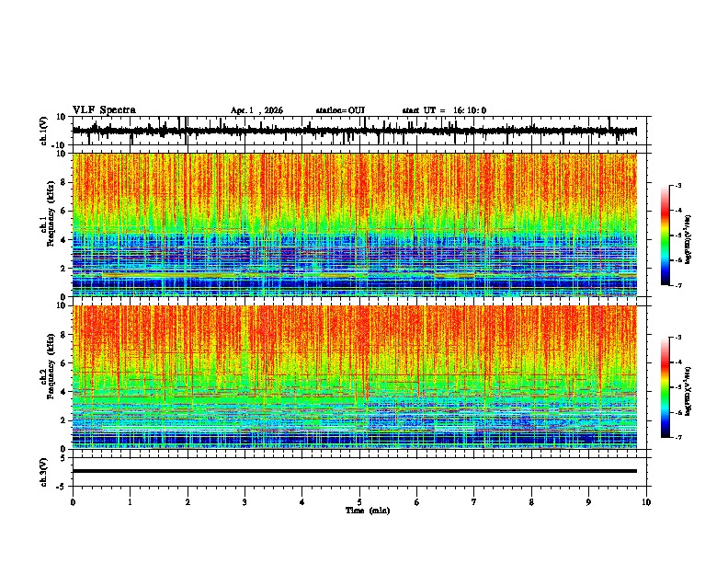728x563 pixels.
Task: Click the flat ch.3 voltage trace line
Action: [x=355, y=471]
